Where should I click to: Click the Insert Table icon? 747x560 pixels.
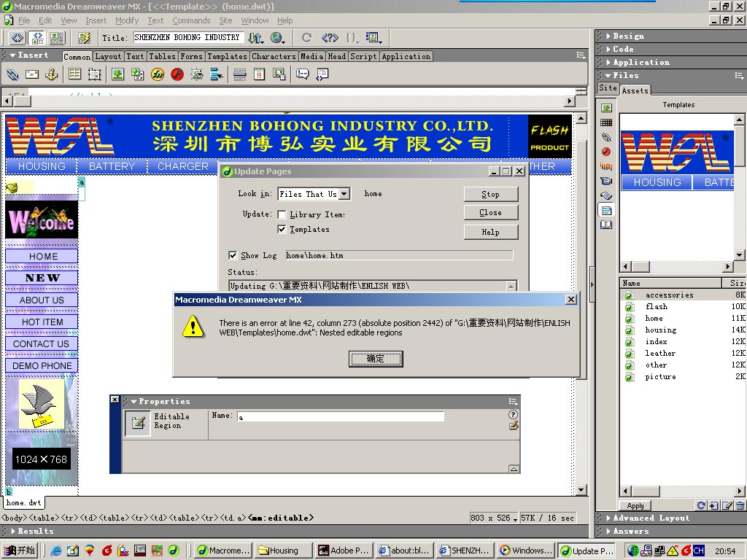tap(74, 74)
